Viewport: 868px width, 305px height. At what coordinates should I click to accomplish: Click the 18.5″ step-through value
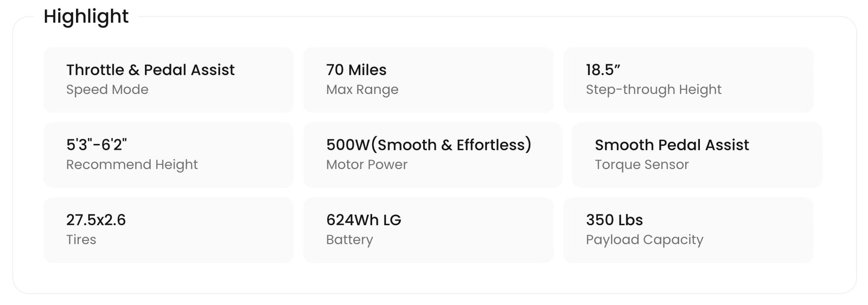pyautogui.click(x=603, y=70)
